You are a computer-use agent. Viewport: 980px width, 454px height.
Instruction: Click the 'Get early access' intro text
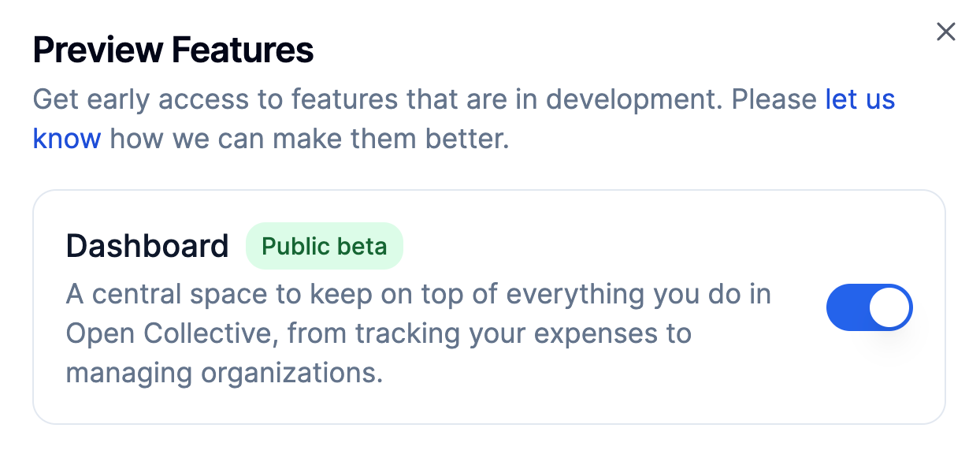pos(135,100)
